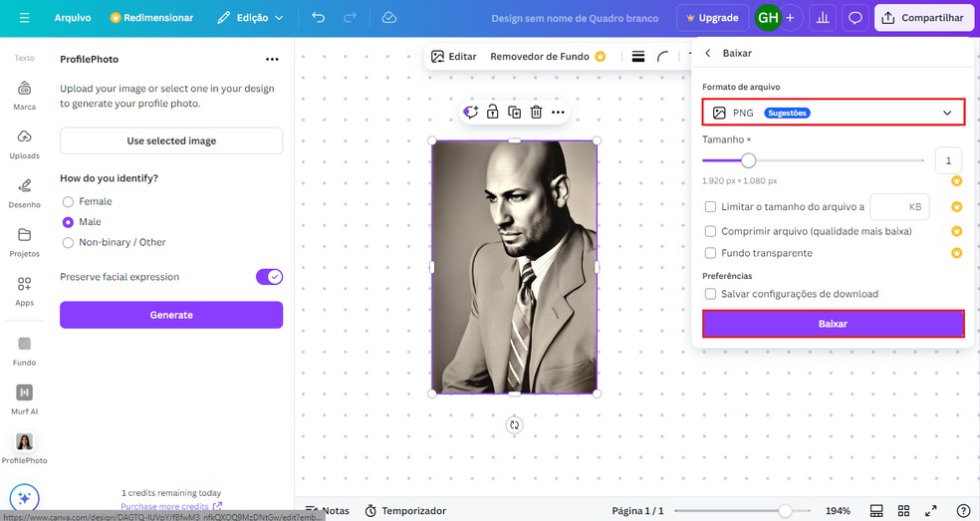Open the Arquivo menu

pos(73,18)
